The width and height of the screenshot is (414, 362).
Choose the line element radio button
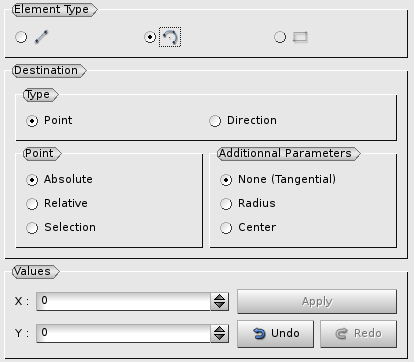21,37
